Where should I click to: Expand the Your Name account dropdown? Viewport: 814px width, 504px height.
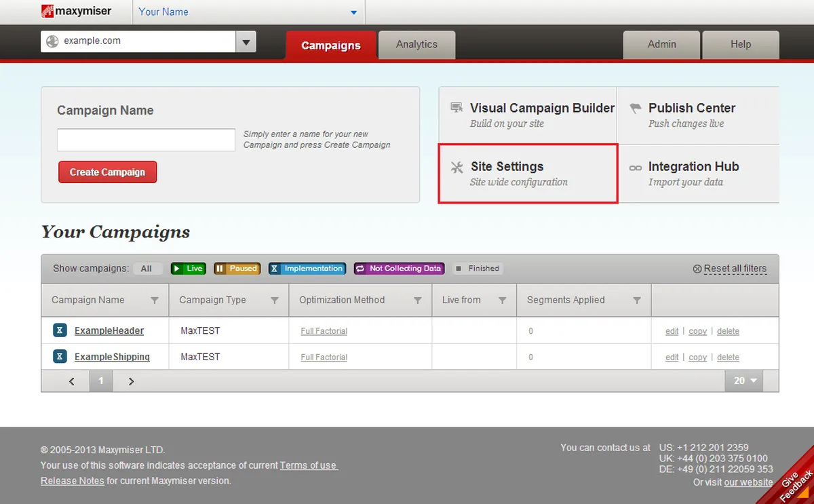[353, 12]
